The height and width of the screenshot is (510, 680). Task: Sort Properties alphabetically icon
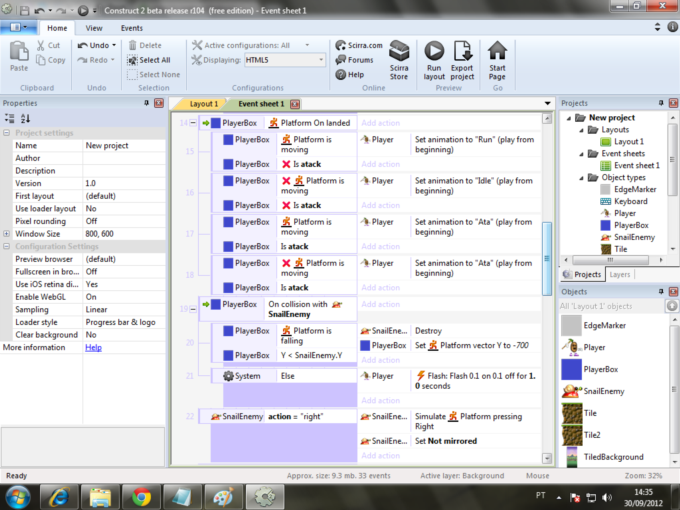[25, 118]
